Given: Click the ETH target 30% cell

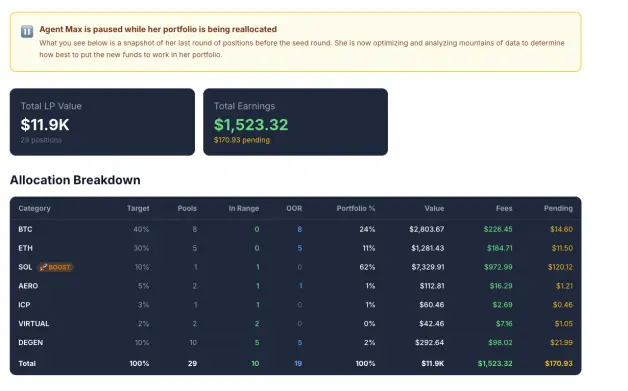Looking at the screenshot, I should (x=141, y=248).
